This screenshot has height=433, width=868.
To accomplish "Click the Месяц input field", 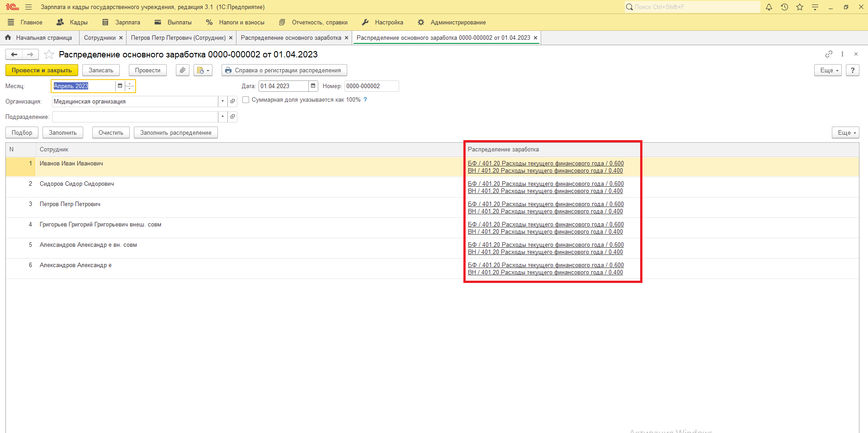I will (x=84, y=86).
